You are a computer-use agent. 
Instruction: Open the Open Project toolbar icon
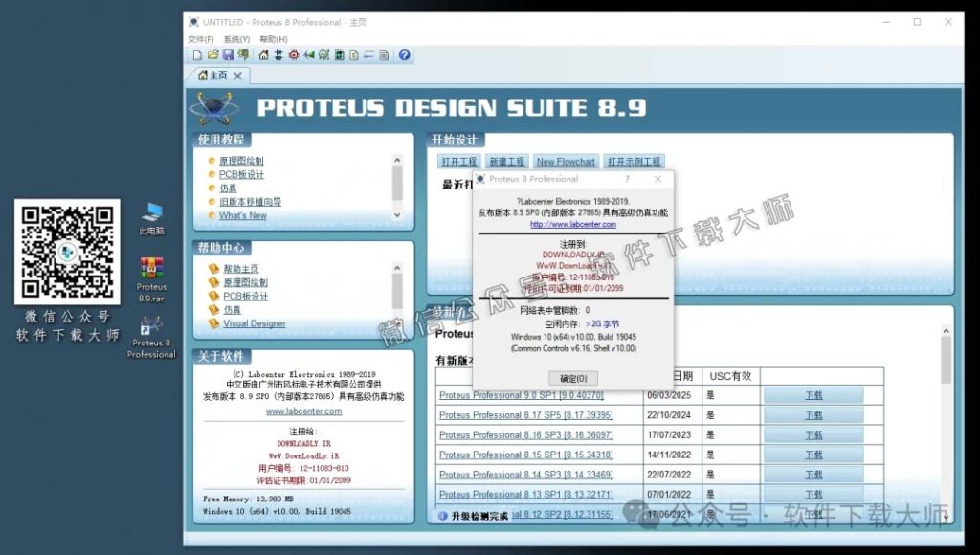click(x=213, y=55)
